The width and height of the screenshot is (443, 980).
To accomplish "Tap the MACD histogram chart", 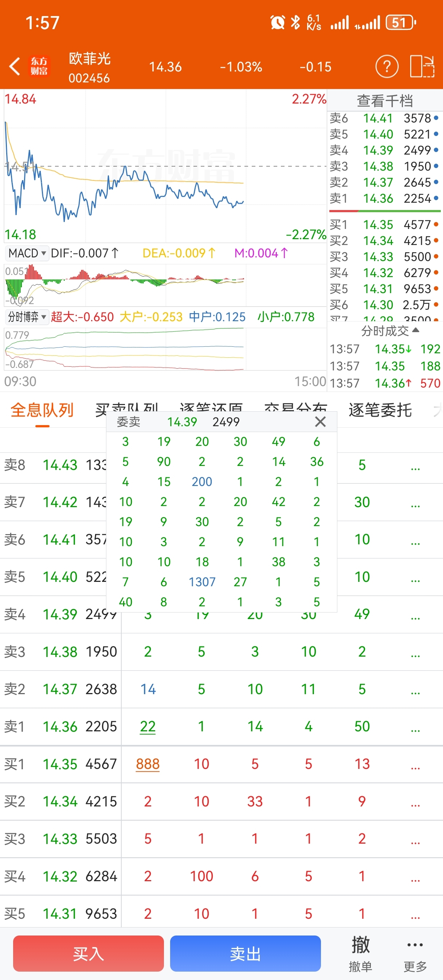I will 165,285.
